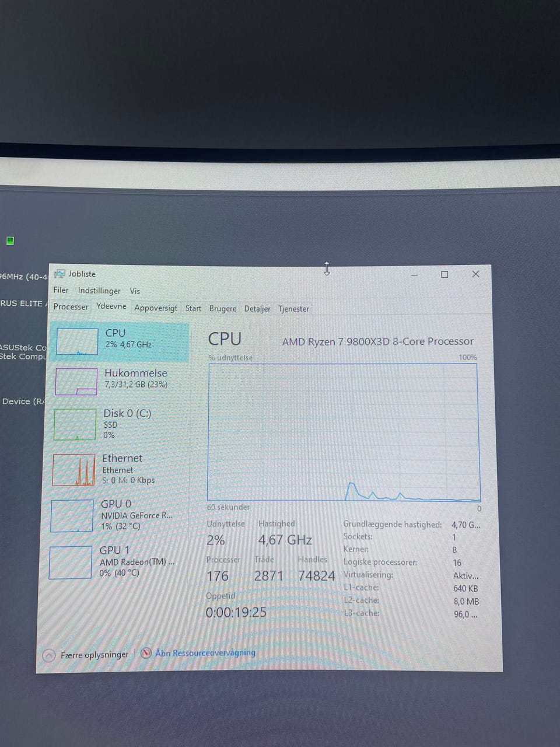
Task: Click the AMD Ryzen 7 9800X3D processor name
Action: click(x=378, y=341)
